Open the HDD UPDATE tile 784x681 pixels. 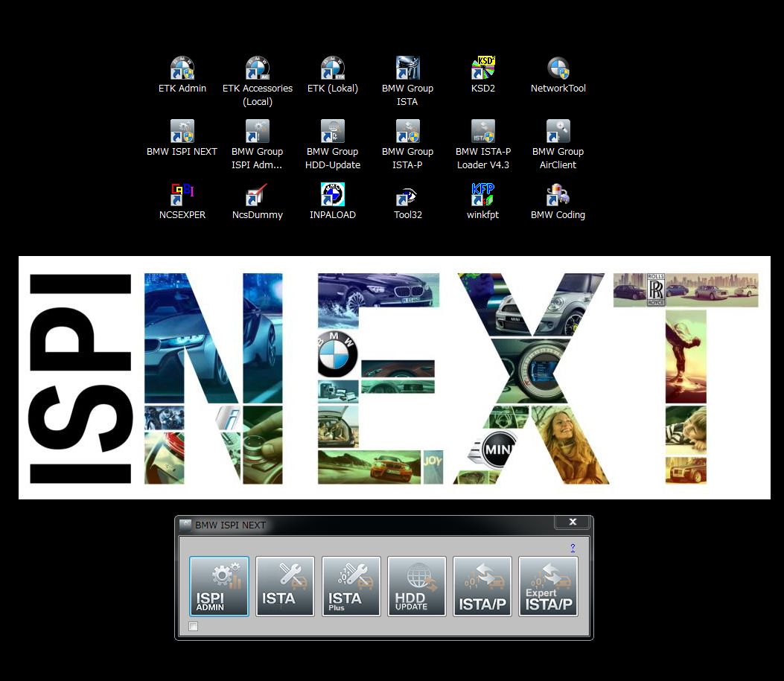[416, 586]
